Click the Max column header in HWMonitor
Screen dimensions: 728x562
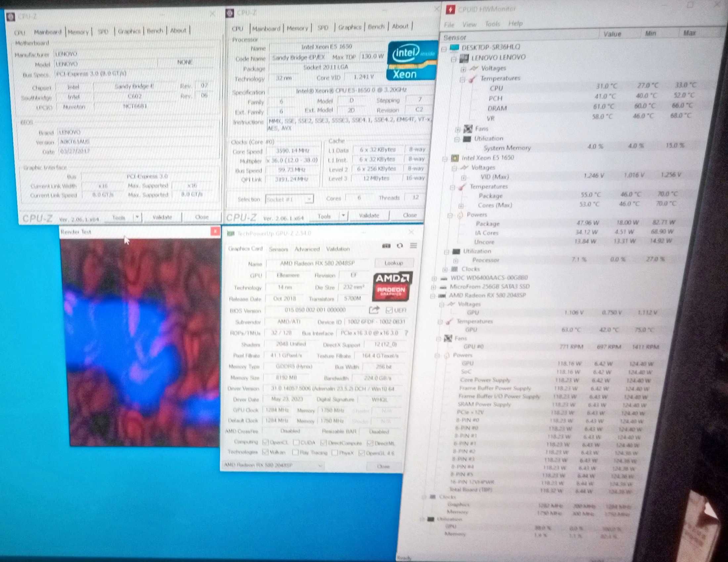[689, 33]
